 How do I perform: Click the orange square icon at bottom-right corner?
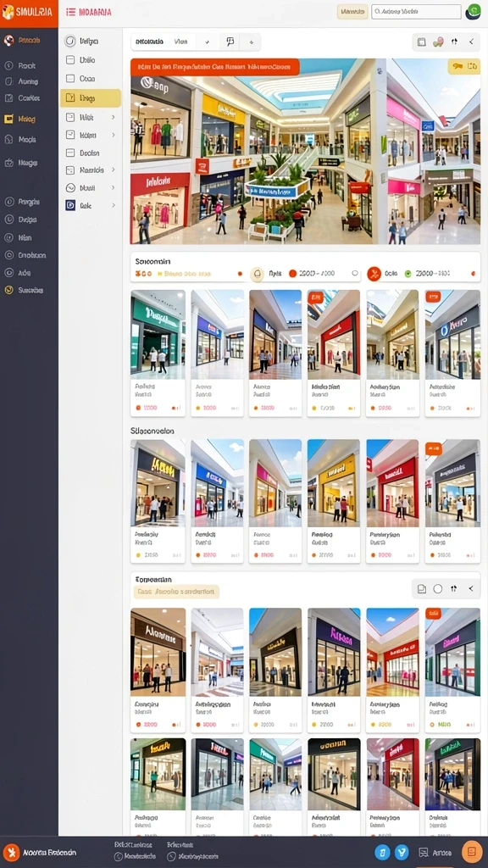tap(472, 853)
